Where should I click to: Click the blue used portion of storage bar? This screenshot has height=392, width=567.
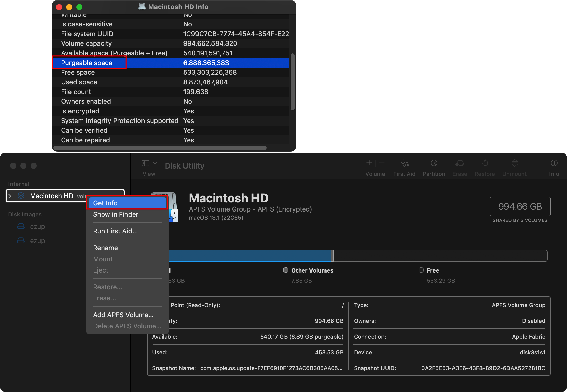[x=249, y=255]
